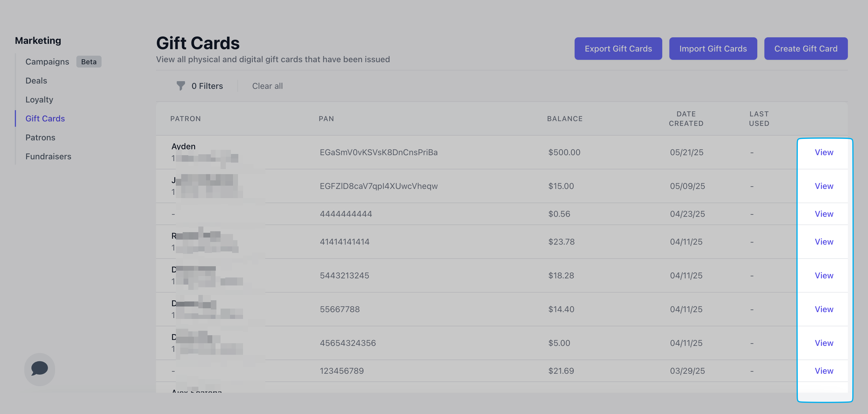Go to Campaigns in sidebar
The image size is (868, 414).
(x=47, y=62)
